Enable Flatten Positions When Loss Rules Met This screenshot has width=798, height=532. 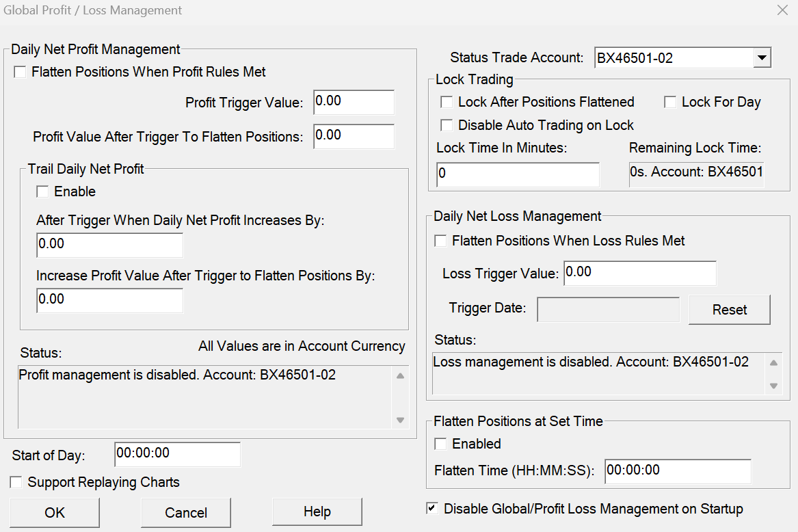[440, 241]
